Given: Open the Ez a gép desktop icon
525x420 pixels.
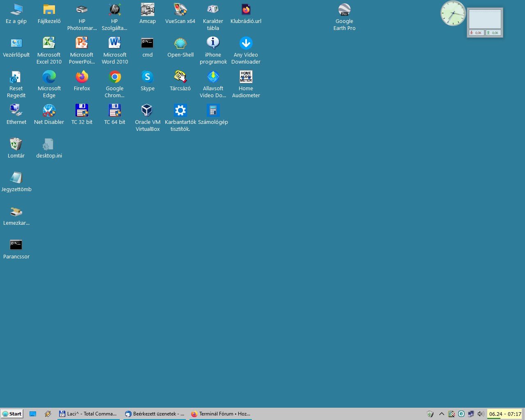Looking at the screenshot, I should pos(16,14).
